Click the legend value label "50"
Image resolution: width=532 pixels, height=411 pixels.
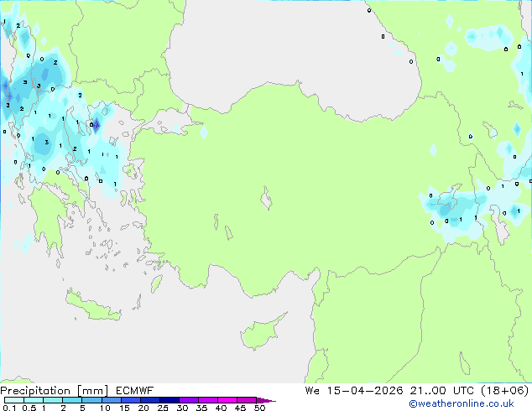point(259,408)
